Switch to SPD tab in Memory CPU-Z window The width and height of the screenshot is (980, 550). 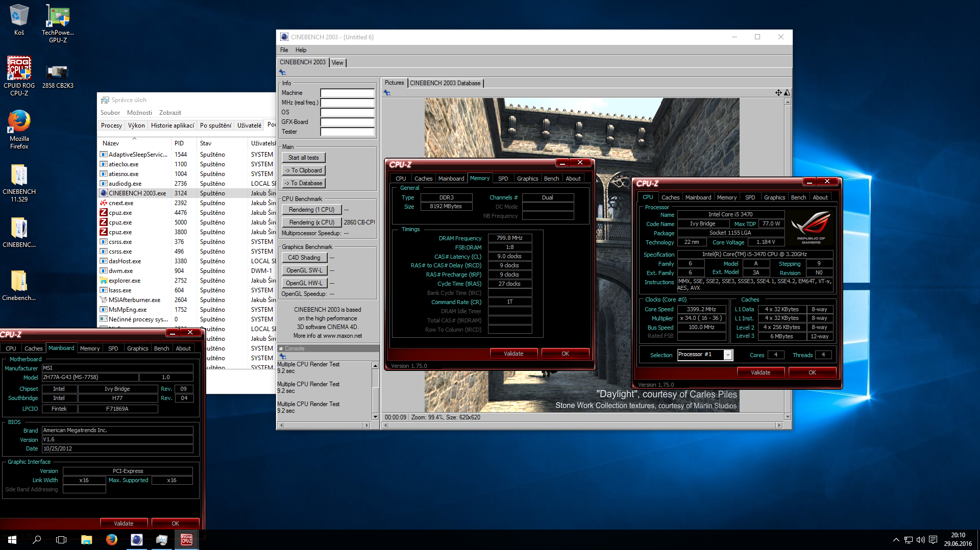(503, 179)
